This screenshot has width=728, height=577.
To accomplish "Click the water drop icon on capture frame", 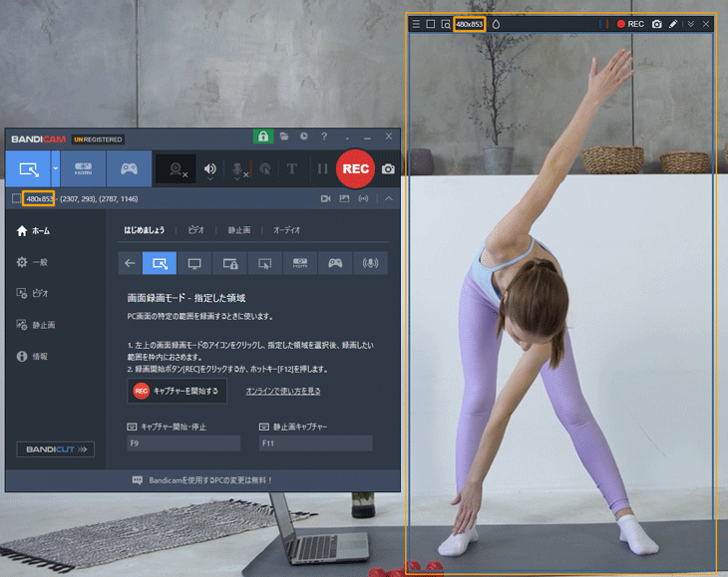I will click(496, 24).
